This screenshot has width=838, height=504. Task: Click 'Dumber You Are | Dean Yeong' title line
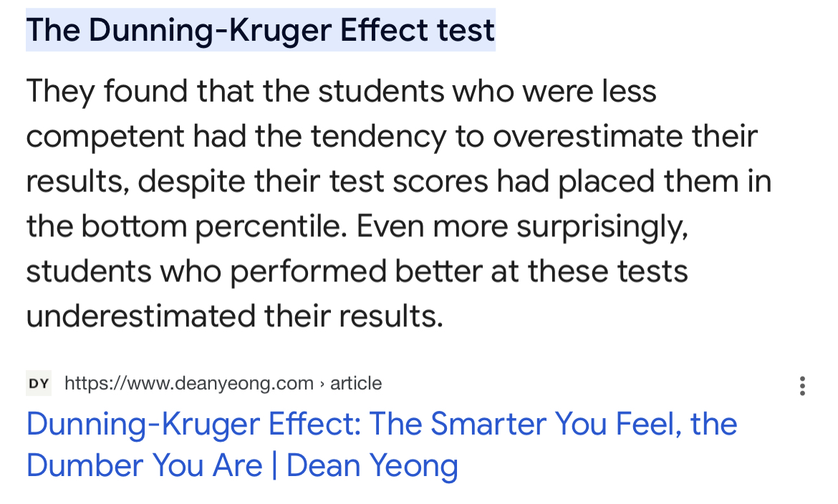[x=242, y=465]
